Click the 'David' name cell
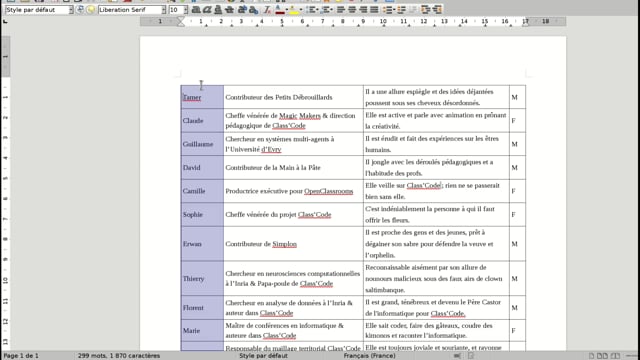 click(202, 167)
